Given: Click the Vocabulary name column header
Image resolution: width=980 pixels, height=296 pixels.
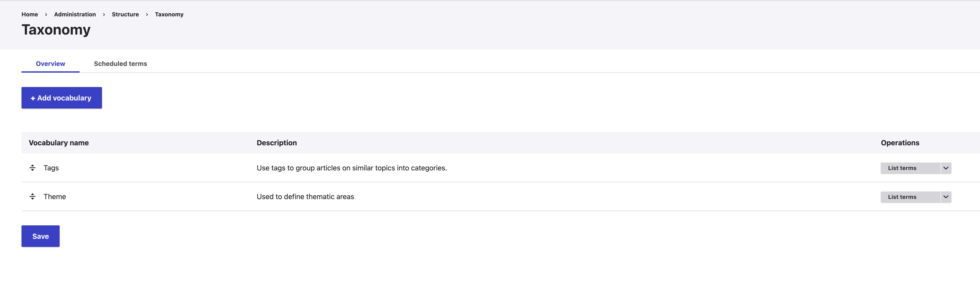Looking at the screenshot, I should (x=59, y=143).
